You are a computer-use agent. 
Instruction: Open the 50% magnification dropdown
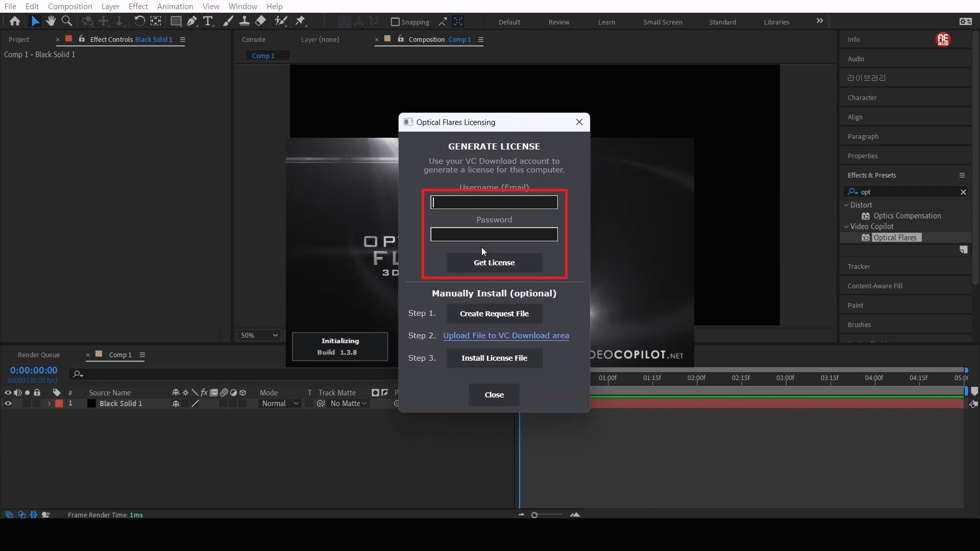tap(259, 335)
